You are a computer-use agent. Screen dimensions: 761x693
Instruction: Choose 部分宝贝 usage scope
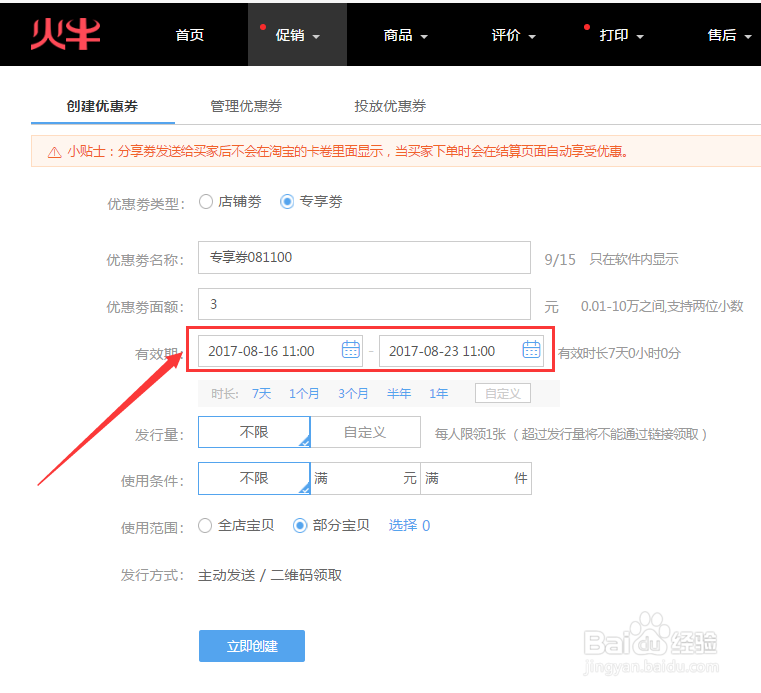point(300,526)
